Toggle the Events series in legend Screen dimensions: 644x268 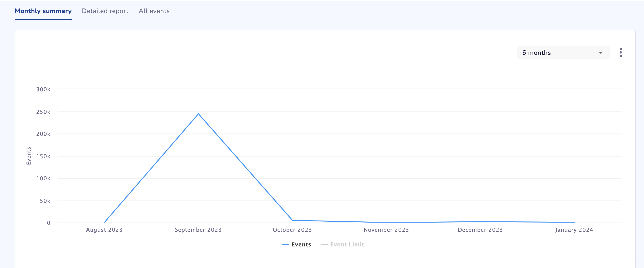coord(296,245)
